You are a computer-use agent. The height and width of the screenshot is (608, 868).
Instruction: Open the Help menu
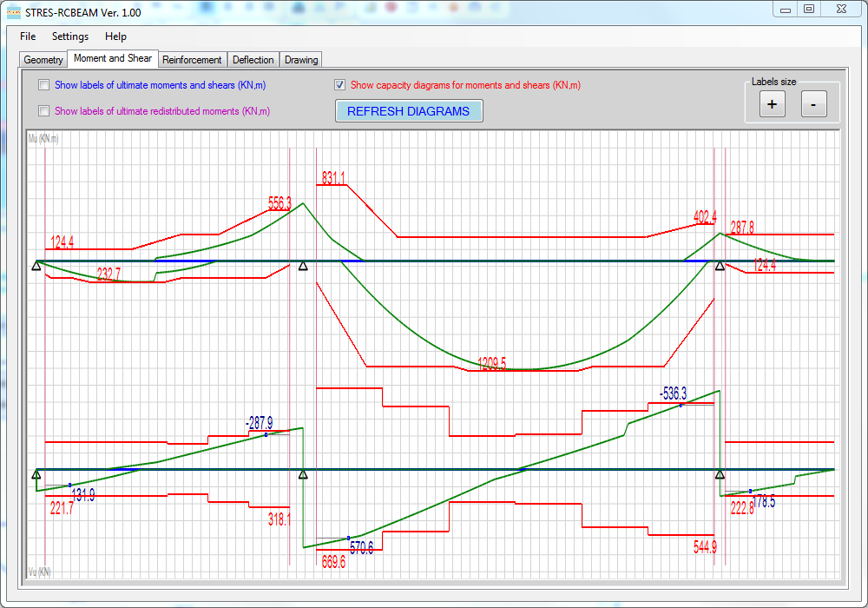pos(115,36)
